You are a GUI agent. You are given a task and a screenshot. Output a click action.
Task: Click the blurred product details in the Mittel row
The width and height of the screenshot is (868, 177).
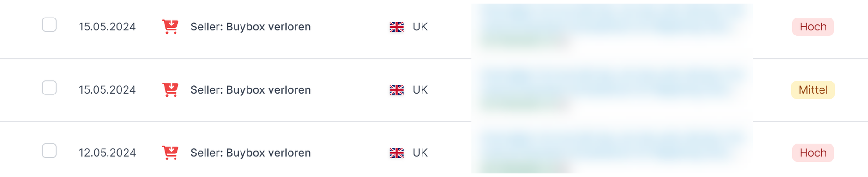click(612, 90)
